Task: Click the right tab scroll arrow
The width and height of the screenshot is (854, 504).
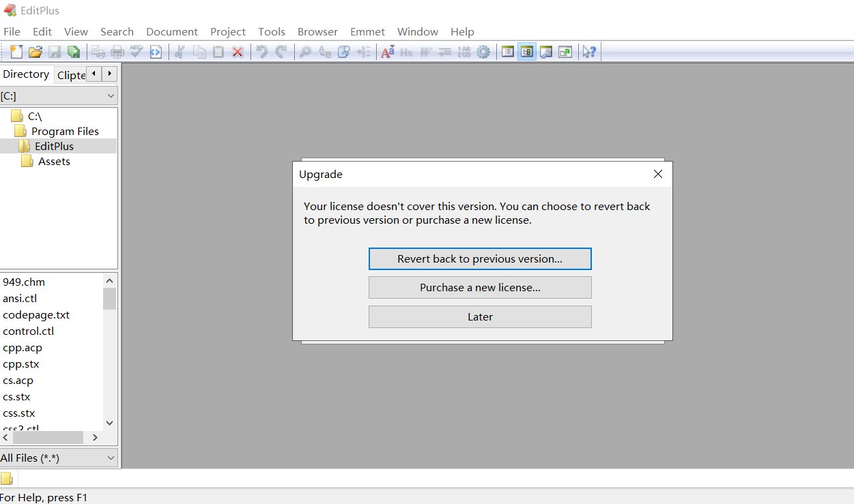Action: coord(109,74)
